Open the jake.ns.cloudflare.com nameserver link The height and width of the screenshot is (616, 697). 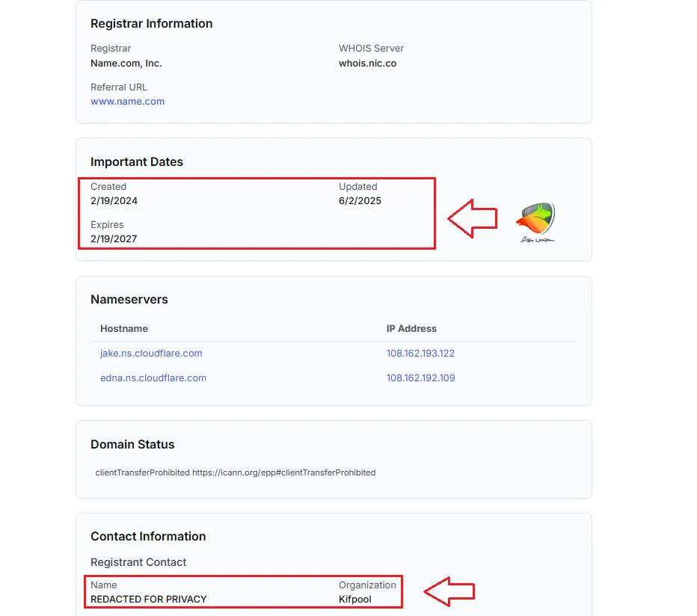click(151, 354)
